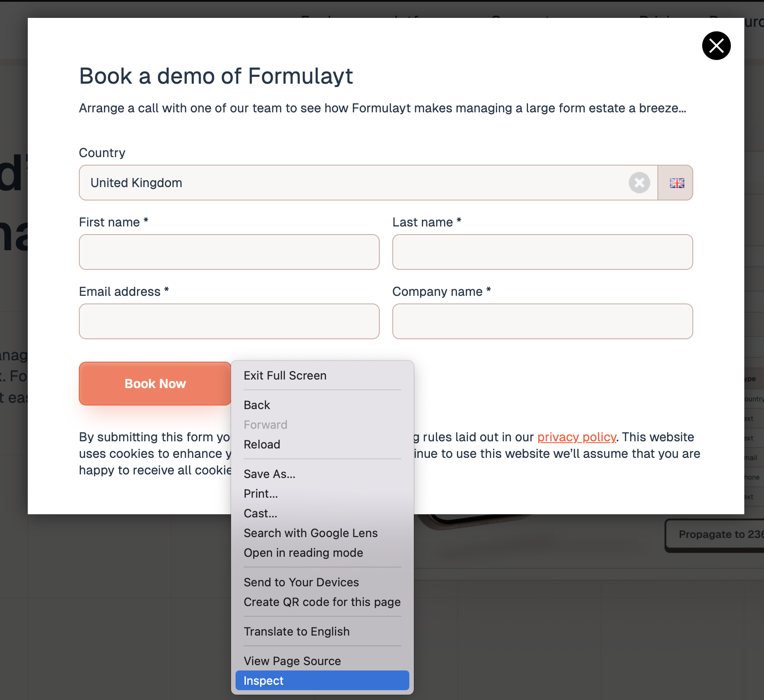Click the Email address label
Viewport: 764px width, 700px height.
pyautogui.click(x=124, y=291)
